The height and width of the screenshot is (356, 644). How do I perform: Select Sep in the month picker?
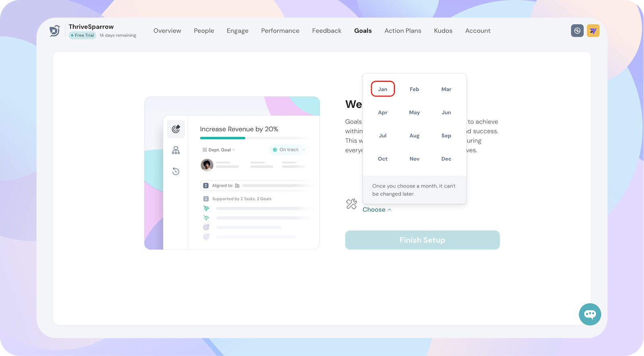[446, 136]
